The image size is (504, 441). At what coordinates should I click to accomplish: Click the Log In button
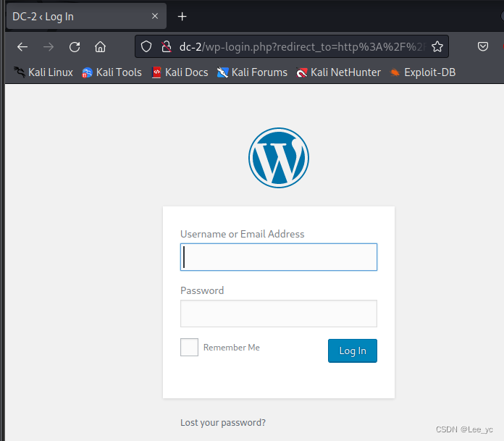(353, 350)
